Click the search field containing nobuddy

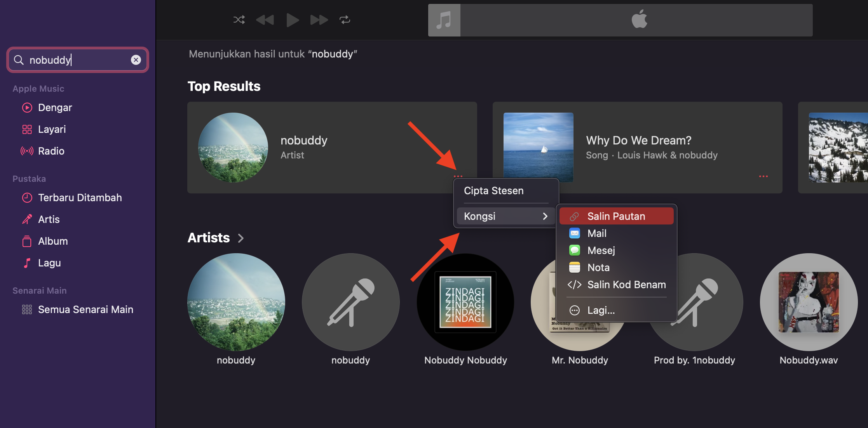click(x=78, y=60)
